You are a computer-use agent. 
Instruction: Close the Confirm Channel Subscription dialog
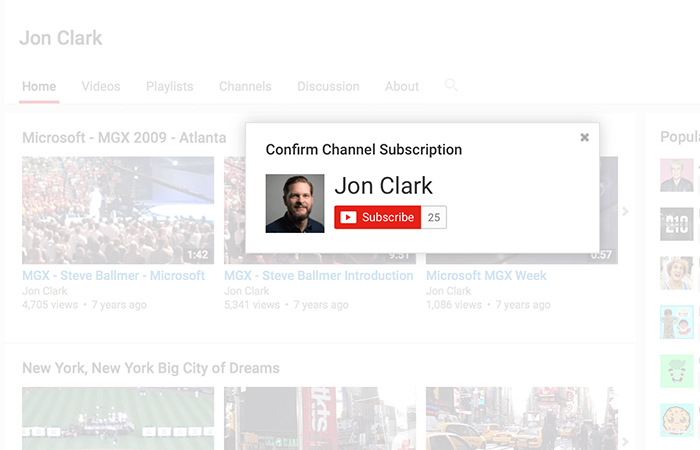(584, 138)
